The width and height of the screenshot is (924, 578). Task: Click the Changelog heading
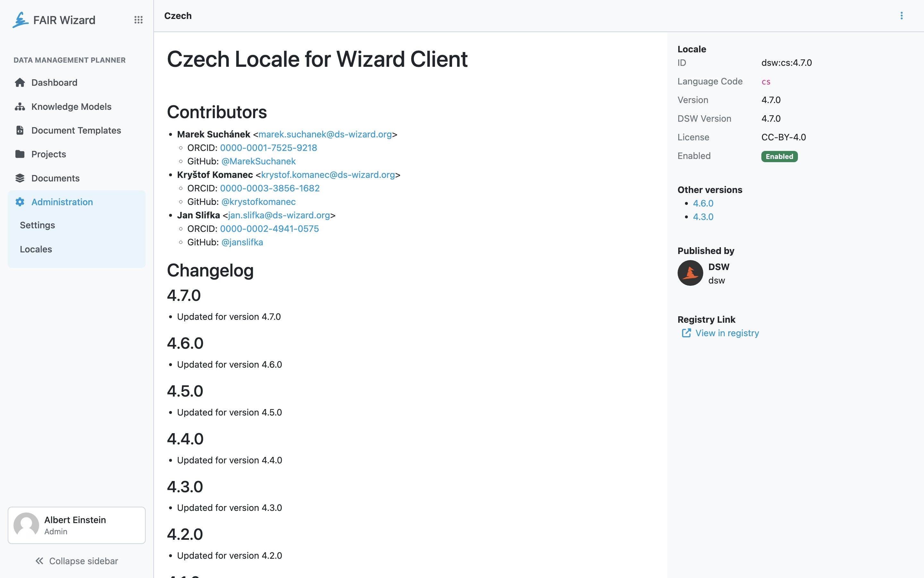(210, 270)
